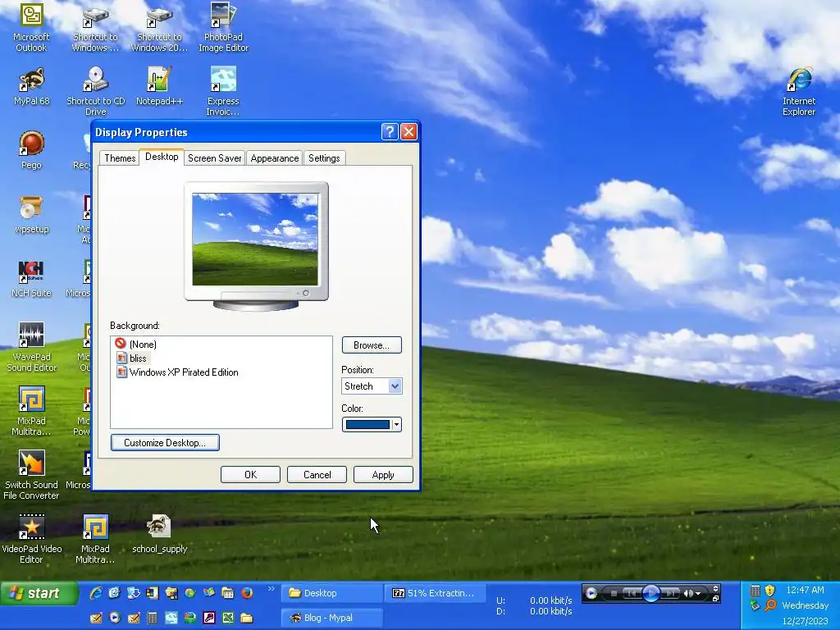
Task: Select the MyPal 68 desktop icon
Action: click(x=31, y=87)
